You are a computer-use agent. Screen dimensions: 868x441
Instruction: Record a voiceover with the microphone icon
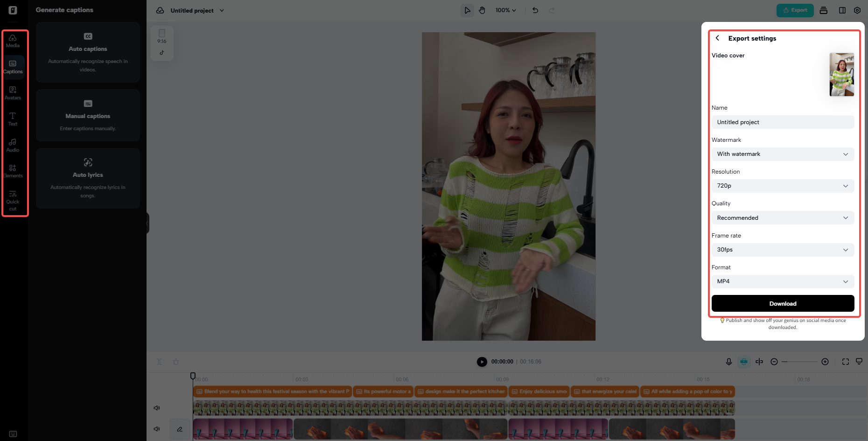729,361
